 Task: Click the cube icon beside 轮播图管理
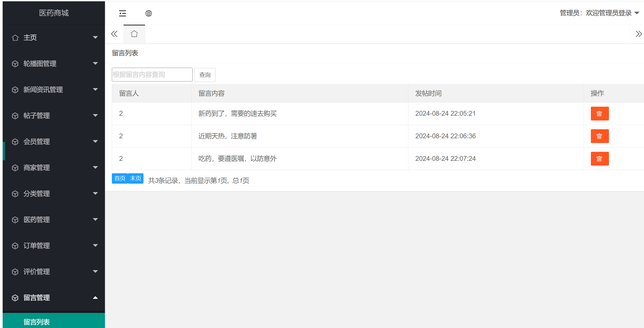click(x=15, y=64)
